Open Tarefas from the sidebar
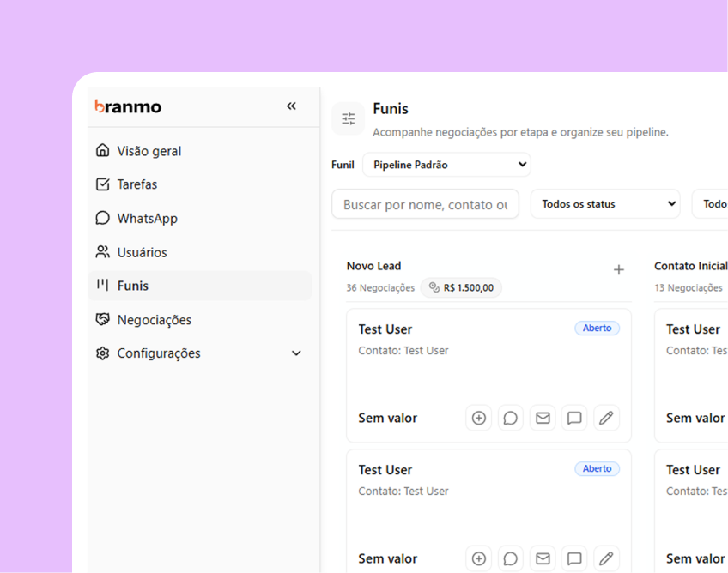 click(137, 184)
